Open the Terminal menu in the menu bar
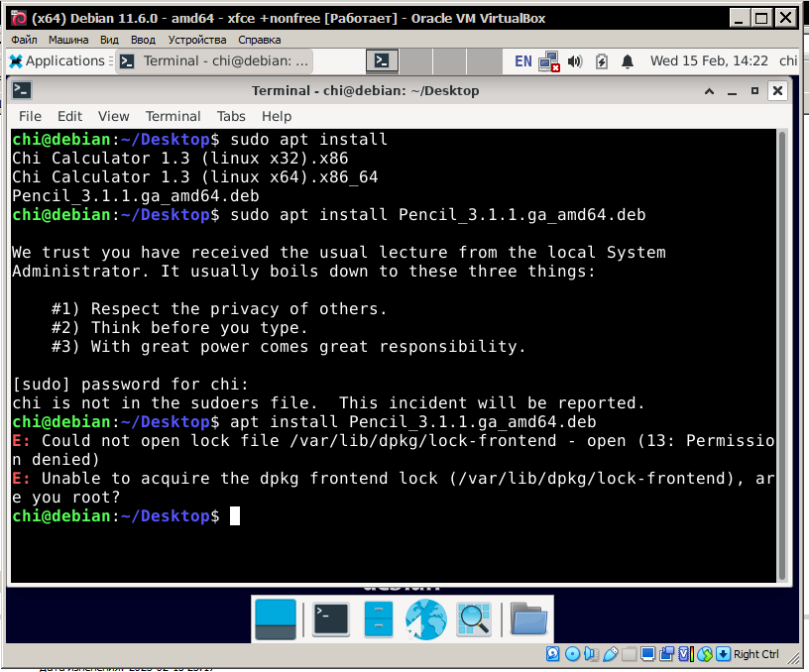809x672 pixels. [173, 116]
